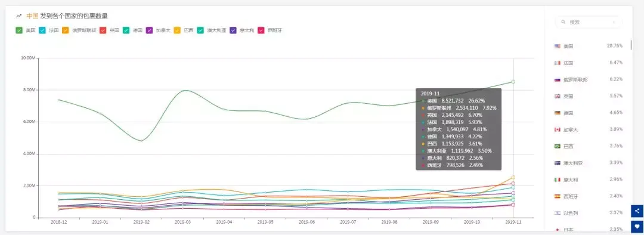Click the 5.57% value for 英国
Viewport: 644px width, 235px height.
coord(616,95)
